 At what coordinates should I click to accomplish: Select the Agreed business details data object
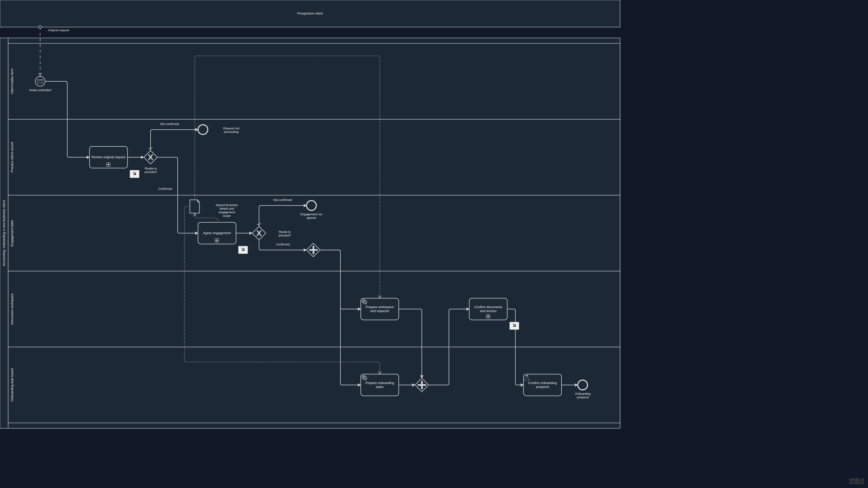pyautogui.click(x=195, y=206)
